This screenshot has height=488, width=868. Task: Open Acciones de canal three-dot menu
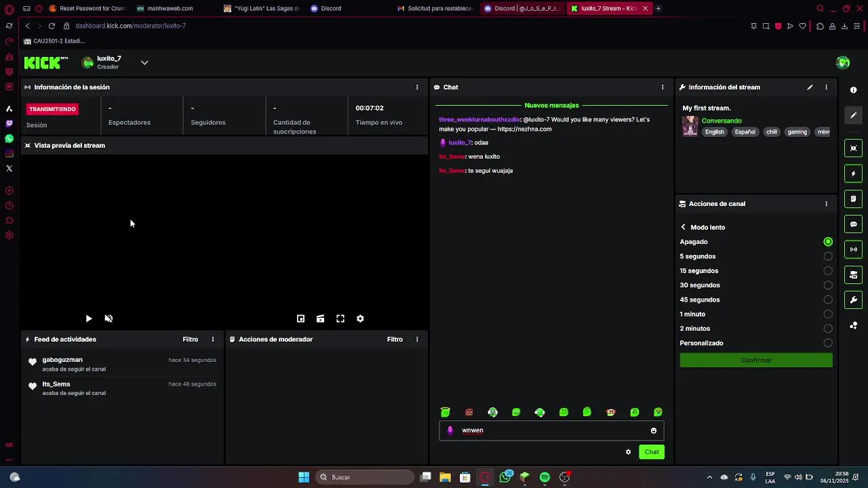pyautogui.click(x=826, y=204)
